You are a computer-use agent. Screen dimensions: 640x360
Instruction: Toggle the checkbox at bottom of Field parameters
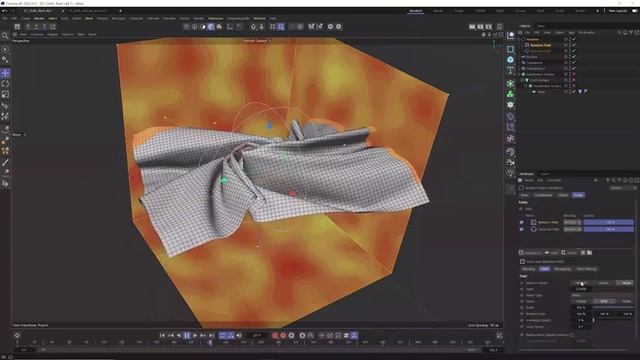[572, 335]
